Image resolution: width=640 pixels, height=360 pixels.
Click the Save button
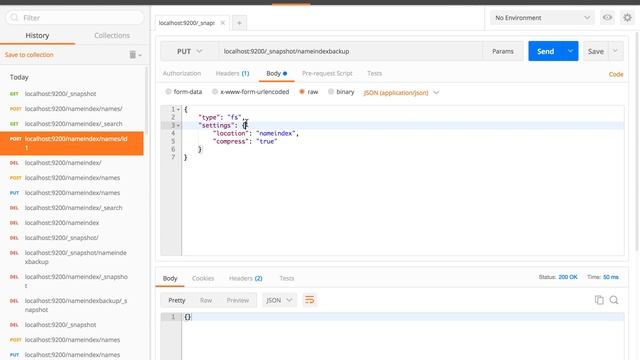(596, 51)
